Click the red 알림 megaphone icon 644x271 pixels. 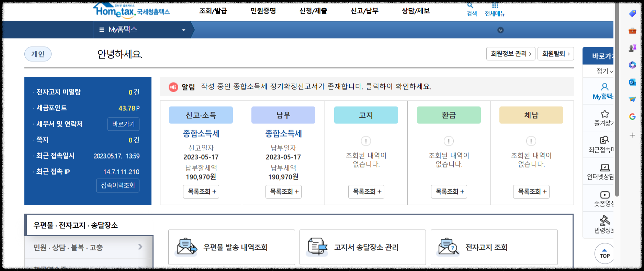click(173, 87)
